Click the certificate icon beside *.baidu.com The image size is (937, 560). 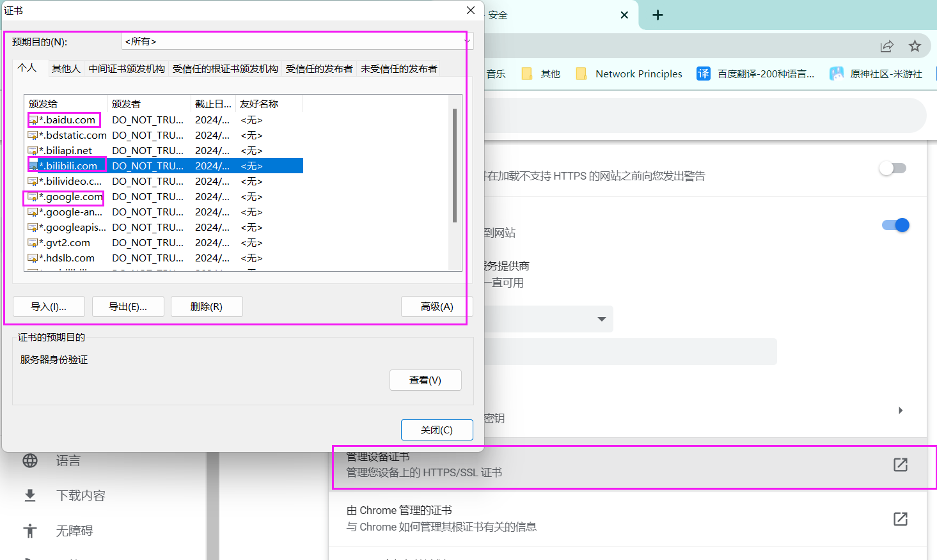coord(33,120)
